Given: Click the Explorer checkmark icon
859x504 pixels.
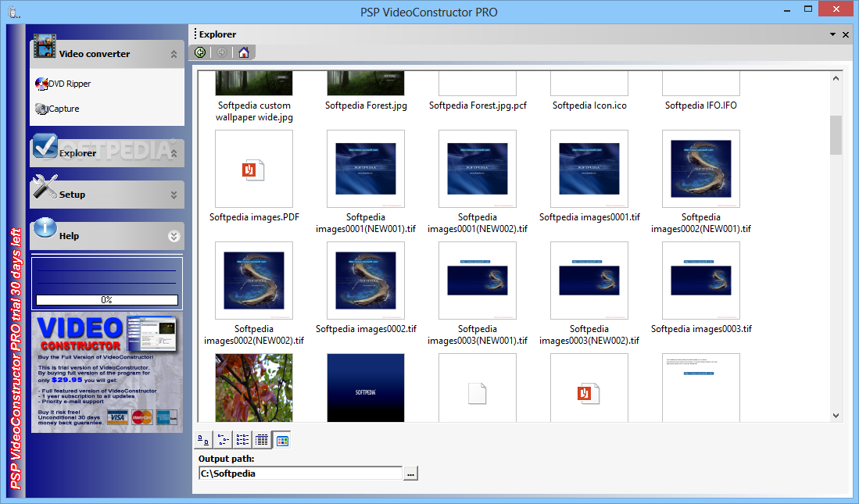Looking at the screenshot, I should (x=45, y=145).
